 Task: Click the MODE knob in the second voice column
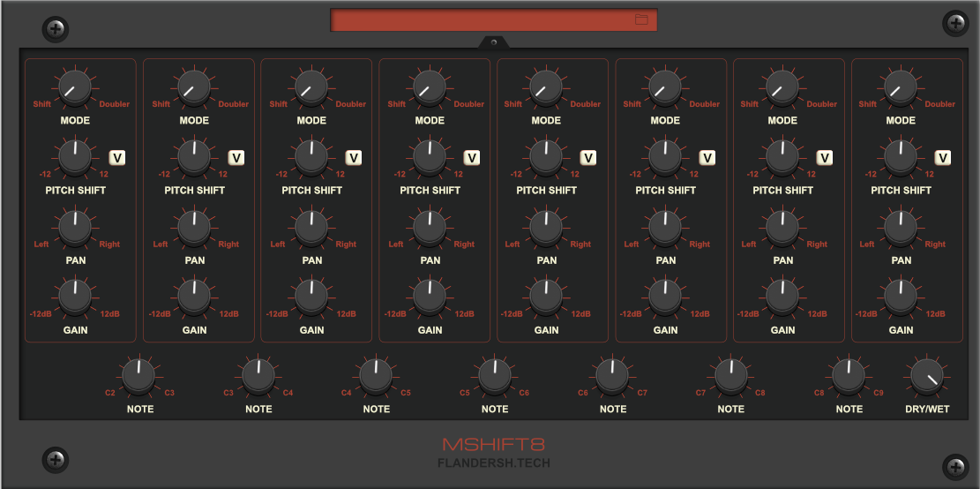click(x=194, y=87)
